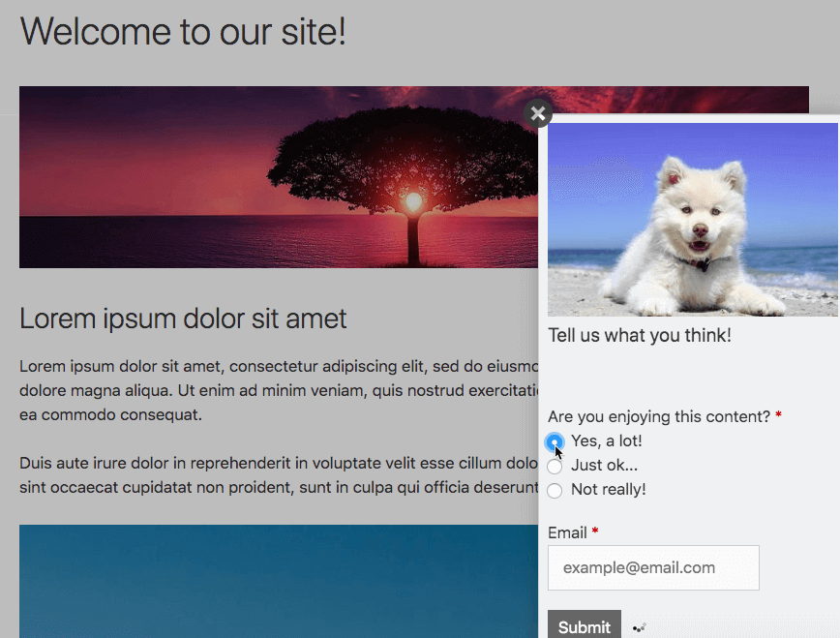The height and width of the screenshot is (638, 840).
Task: Click the paragraph starting "Duis aute irure"
Action: [x=276, y=474]
